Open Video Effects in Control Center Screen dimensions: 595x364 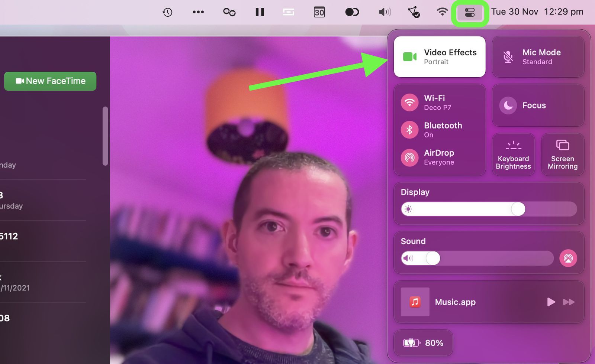click(440, 56)
